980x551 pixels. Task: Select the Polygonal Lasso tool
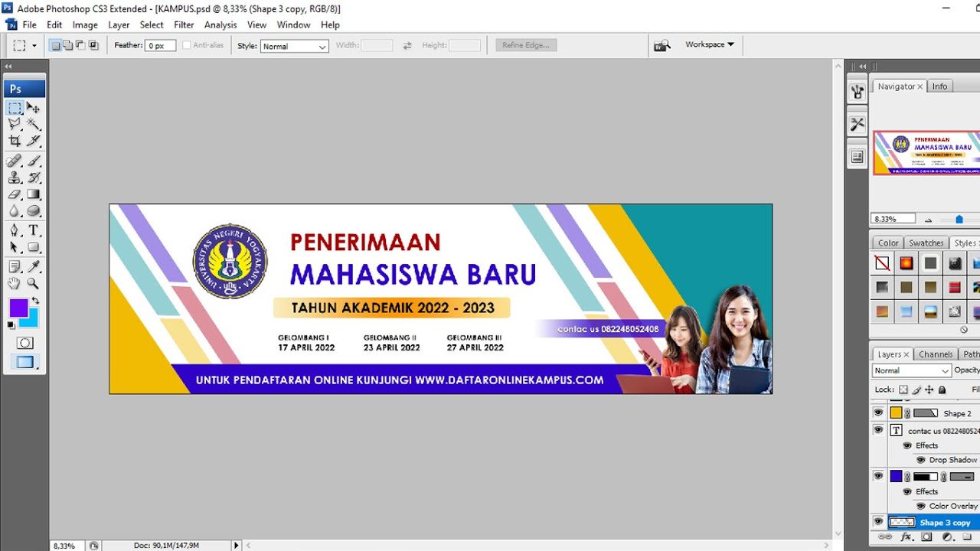pos(15,124)
